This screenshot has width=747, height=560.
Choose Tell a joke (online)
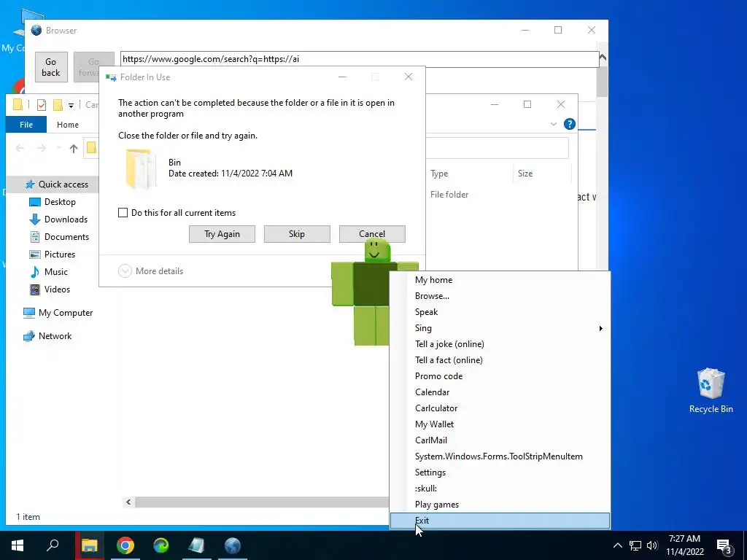(x=500, y=344)
